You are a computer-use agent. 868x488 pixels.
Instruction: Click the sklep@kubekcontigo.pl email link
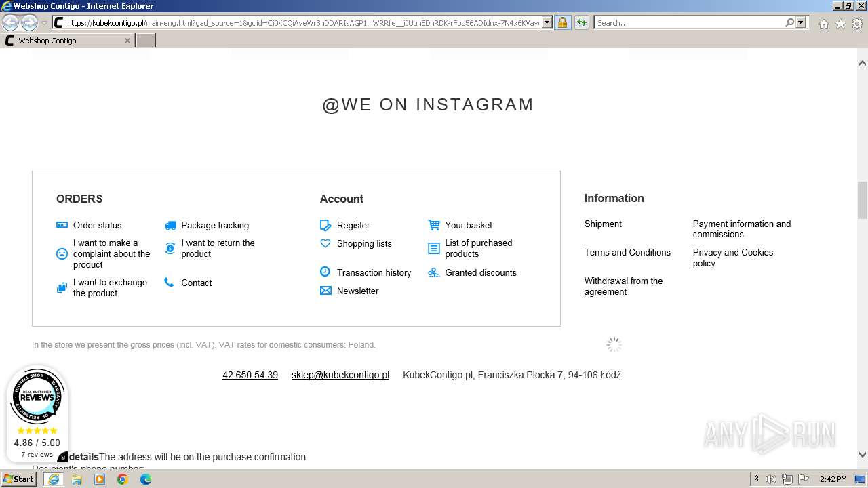coord(340,375)
